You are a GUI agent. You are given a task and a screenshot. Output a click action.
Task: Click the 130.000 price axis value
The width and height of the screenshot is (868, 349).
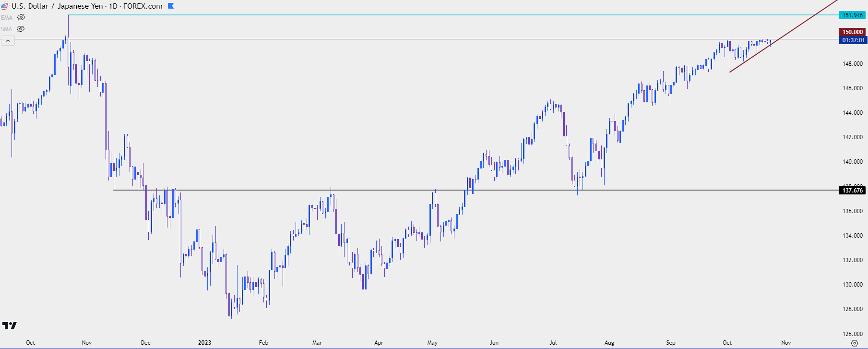click(x=853, y=285)
